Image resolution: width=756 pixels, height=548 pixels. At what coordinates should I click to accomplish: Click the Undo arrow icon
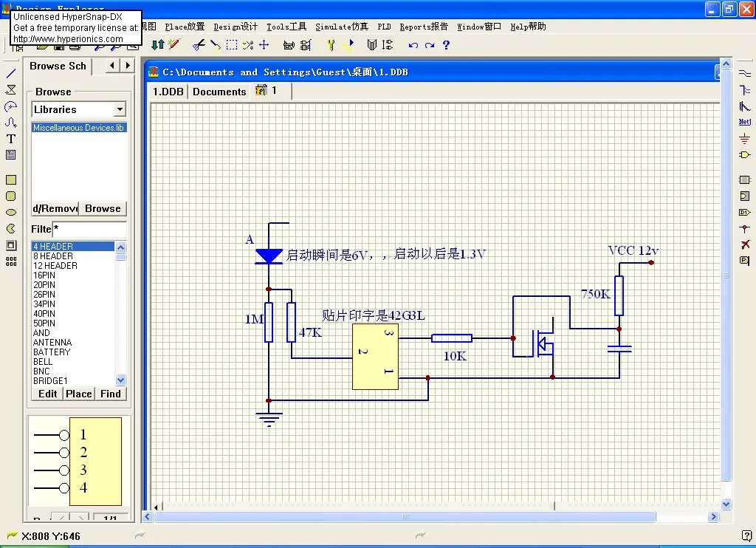(413, 45)
